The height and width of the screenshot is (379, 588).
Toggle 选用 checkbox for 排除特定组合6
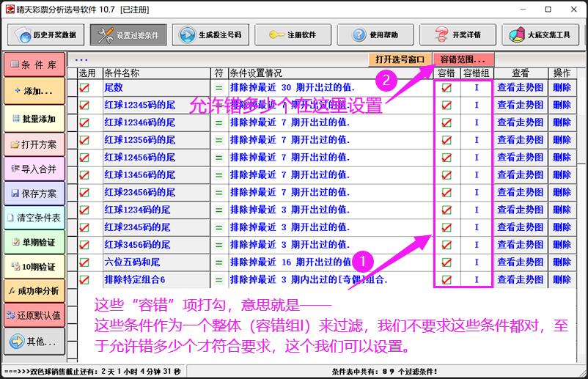coord(84,280)
